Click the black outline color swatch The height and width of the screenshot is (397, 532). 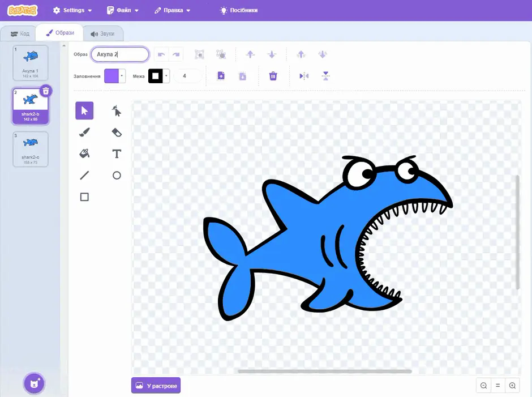tap(156, 76)
